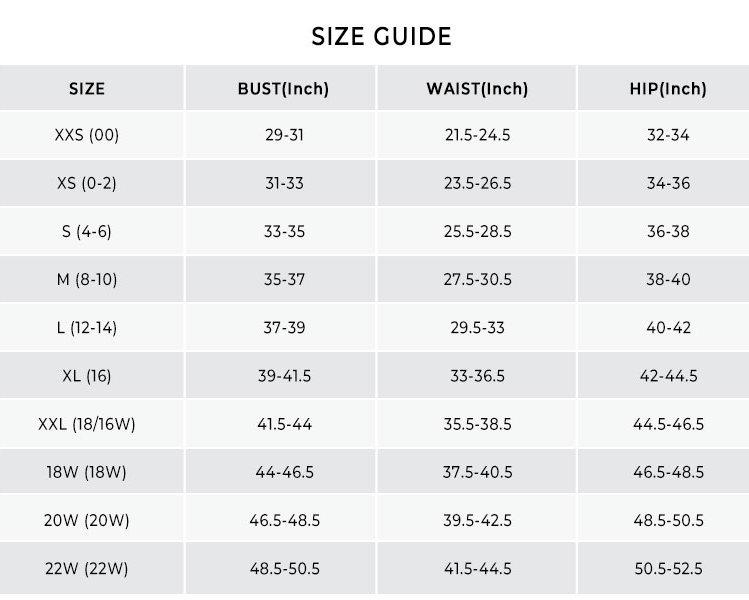This screenshot has width=749, height=600.
Task: Select the M (8-10) size label
Action: coord(87,280)
